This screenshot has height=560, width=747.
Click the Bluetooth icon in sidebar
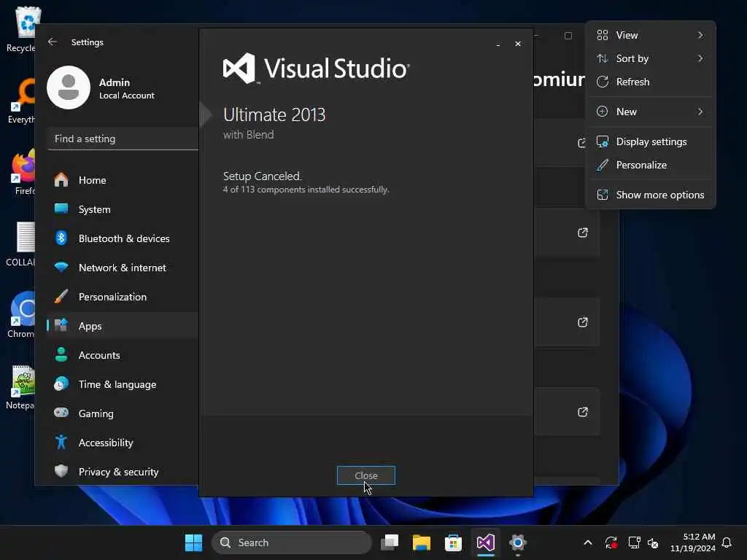point(61,238)
